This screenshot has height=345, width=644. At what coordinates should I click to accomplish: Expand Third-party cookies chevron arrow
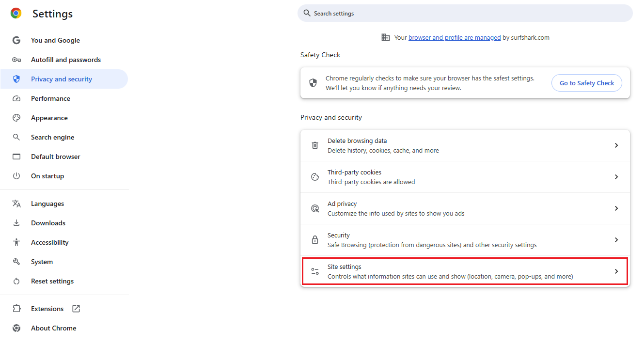pos(616,177)
